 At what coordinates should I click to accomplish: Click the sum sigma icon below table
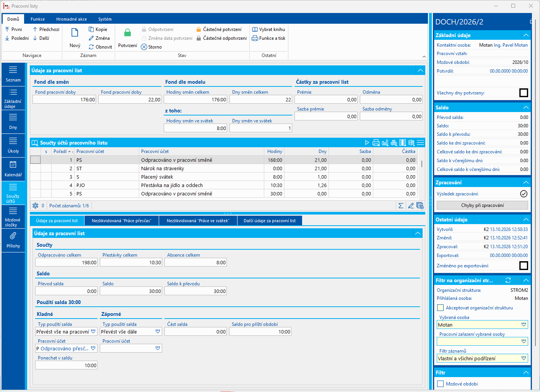click(401, 206)
